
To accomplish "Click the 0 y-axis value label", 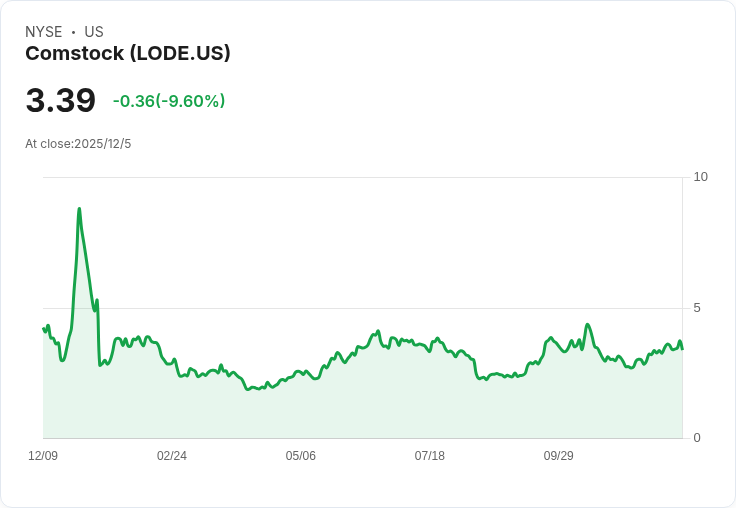I will tap(697, 438).
